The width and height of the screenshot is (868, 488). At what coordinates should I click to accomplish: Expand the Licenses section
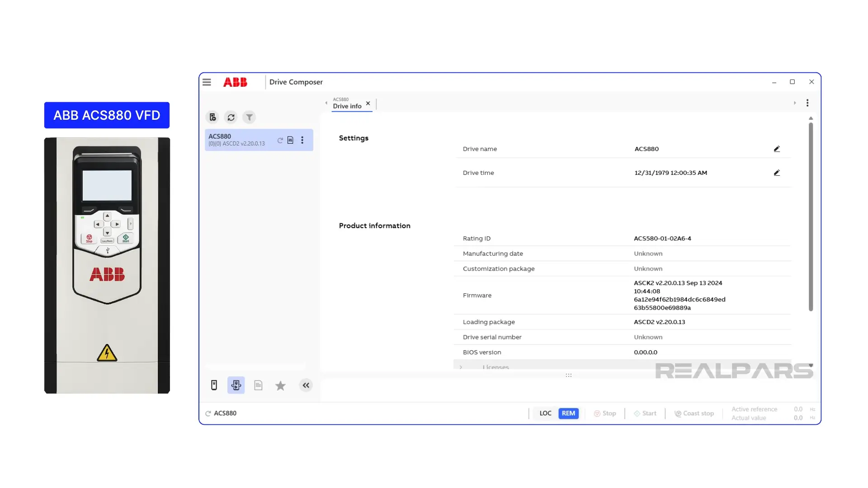coord(462,367)
